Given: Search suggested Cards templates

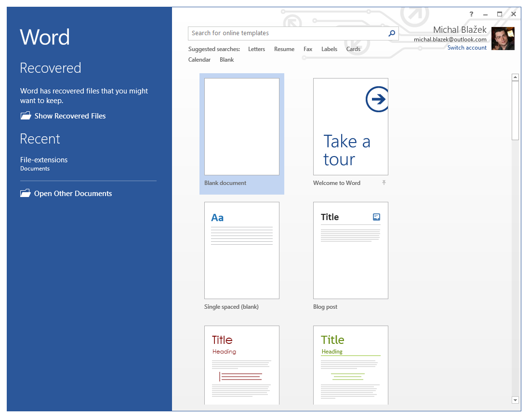Looking at the screenshot, I should [353, 49].
